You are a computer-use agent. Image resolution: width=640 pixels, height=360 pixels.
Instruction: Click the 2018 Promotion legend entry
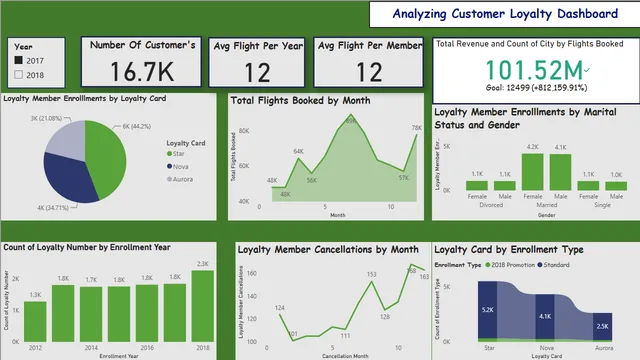pos(510,265)
